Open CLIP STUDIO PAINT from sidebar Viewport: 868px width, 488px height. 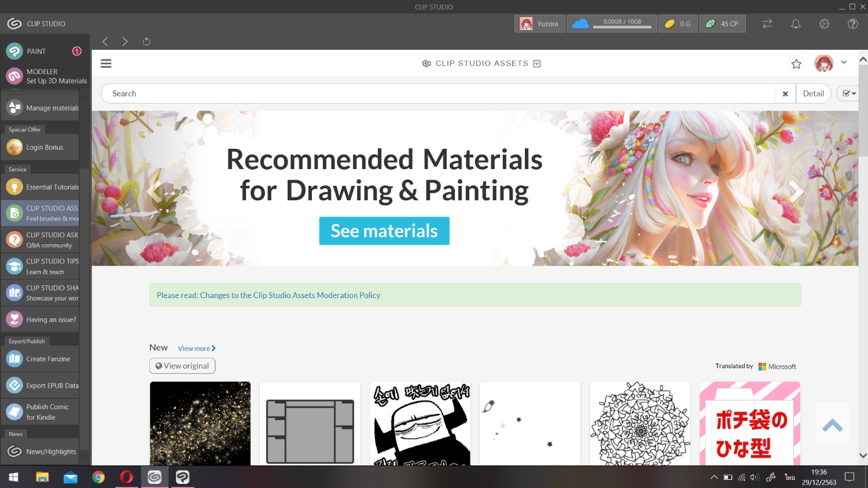click(41, 51)
